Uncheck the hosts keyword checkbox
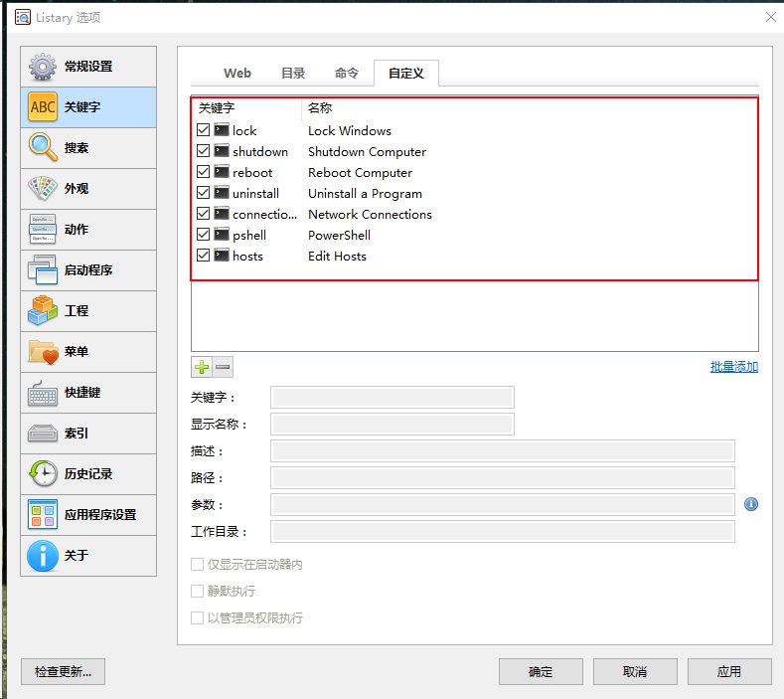This screenshot has height=699, width=784. (x=203, y=256)
